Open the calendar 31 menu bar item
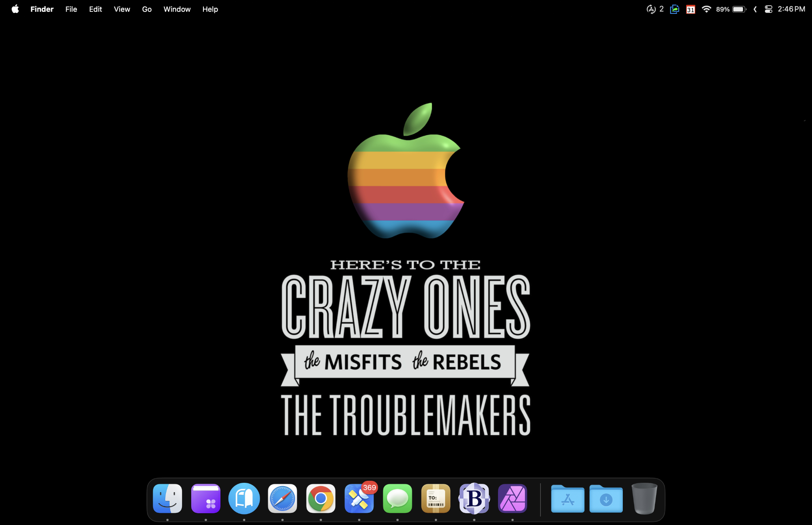The image size is (812, 525). [x=690, y=9]
